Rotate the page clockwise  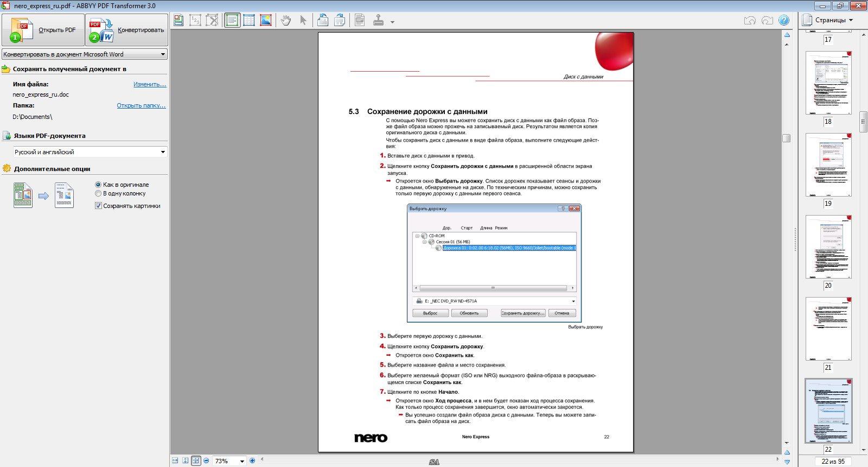coord(340,20)
